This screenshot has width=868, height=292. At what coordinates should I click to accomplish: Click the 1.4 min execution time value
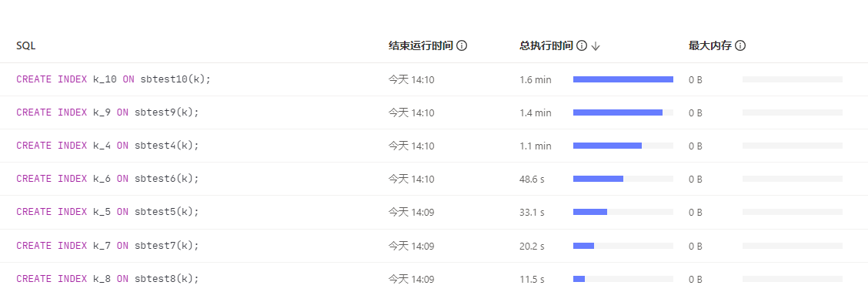point(536,113)
